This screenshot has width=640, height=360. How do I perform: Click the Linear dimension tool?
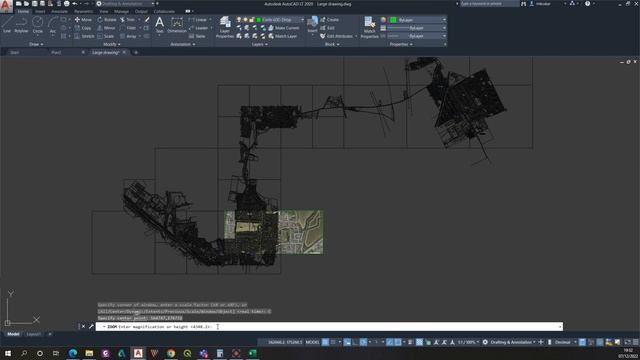point(198,20)
